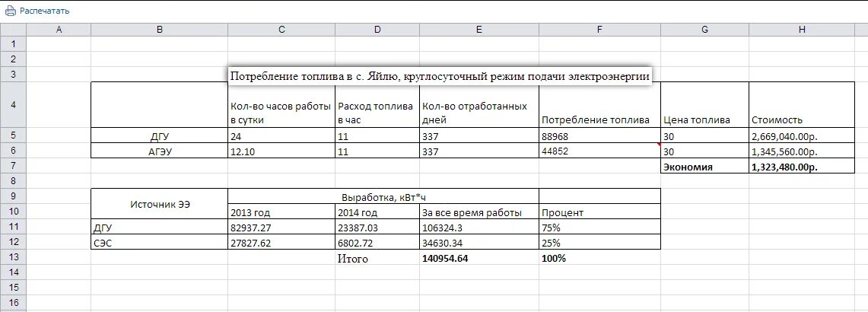Click cell 'Цена топлива'
Image resolution: width=868 pixels, height=312 pixels.
coord(704,105)
